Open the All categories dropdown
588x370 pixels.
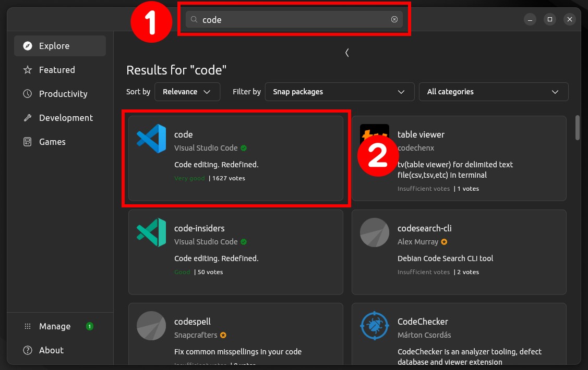pos(494,92)
